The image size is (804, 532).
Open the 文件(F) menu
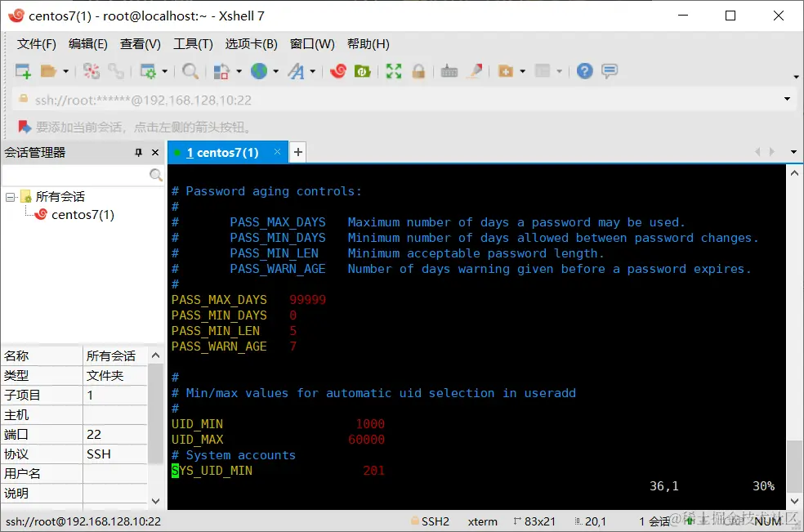(37, 44)
